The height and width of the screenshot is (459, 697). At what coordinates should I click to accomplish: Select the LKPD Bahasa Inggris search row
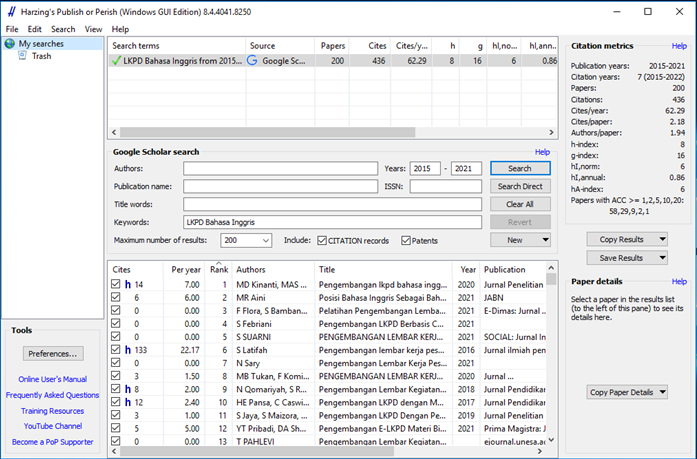(332, 60)
